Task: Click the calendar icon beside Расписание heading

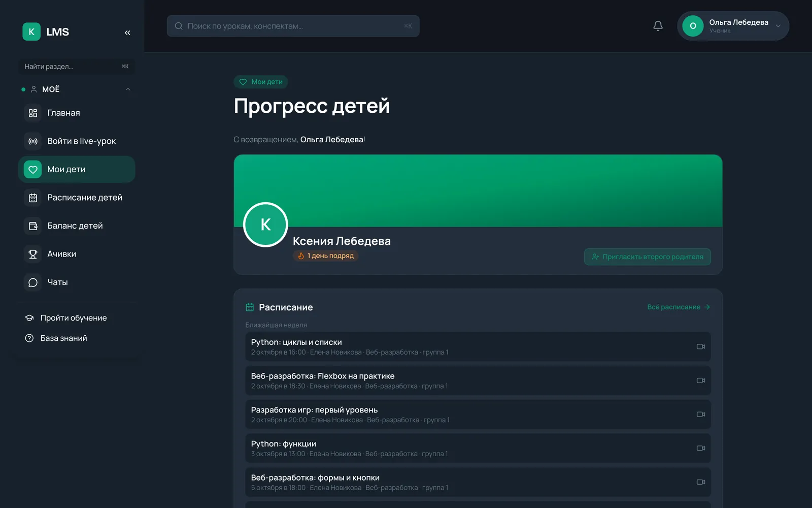Action: (x=250, y=307)
